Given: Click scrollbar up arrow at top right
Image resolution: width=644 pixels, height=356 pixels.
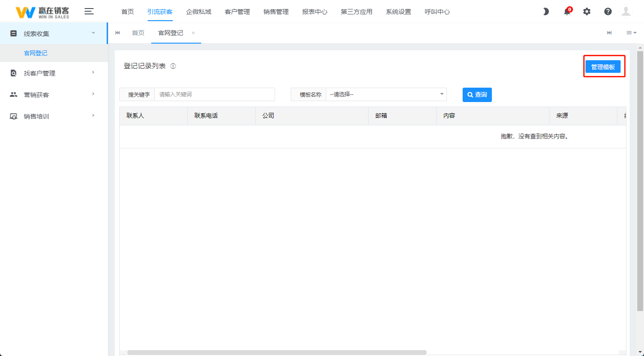Looking at the screenshot, I should [x=640, y=47].
